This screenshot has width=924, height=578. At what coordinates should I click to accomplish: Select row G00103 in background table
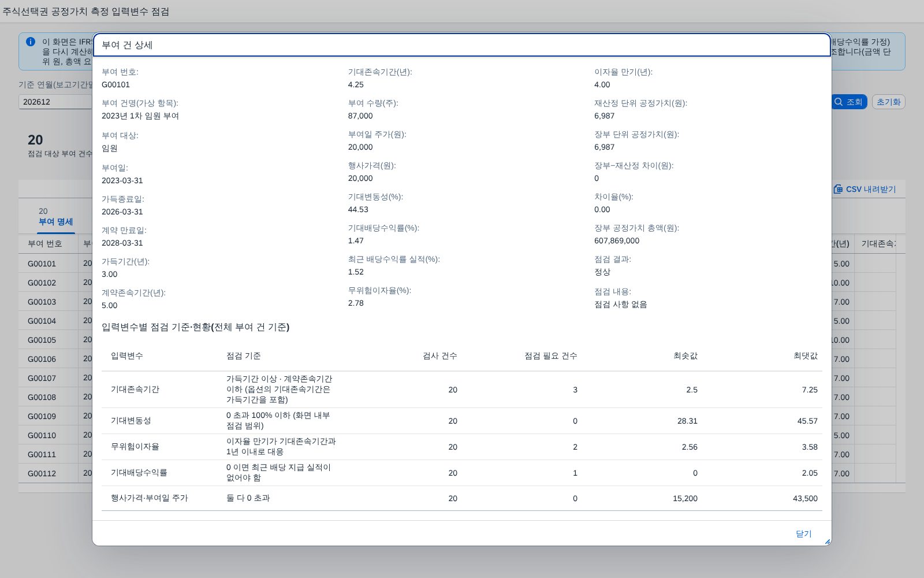pyautogui.click(x=42, y=302)
